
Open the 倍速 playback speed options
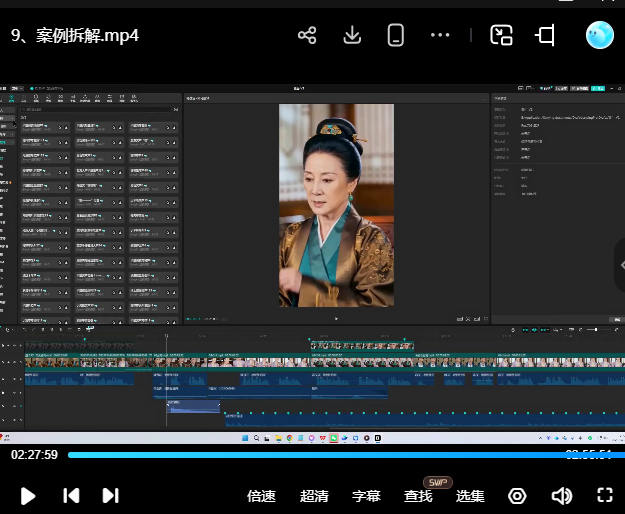(261, 496)
